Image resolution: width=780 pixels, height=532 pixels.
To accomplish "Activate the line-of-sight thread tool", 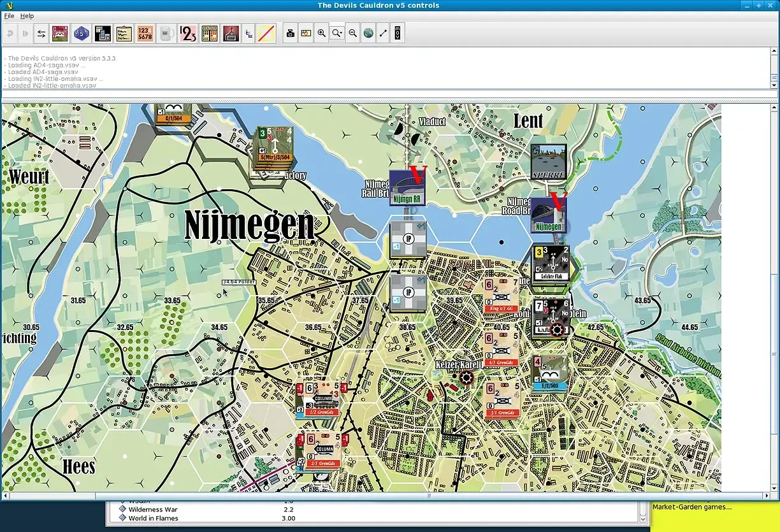I will pyautogui.click(x=384, y=33).
